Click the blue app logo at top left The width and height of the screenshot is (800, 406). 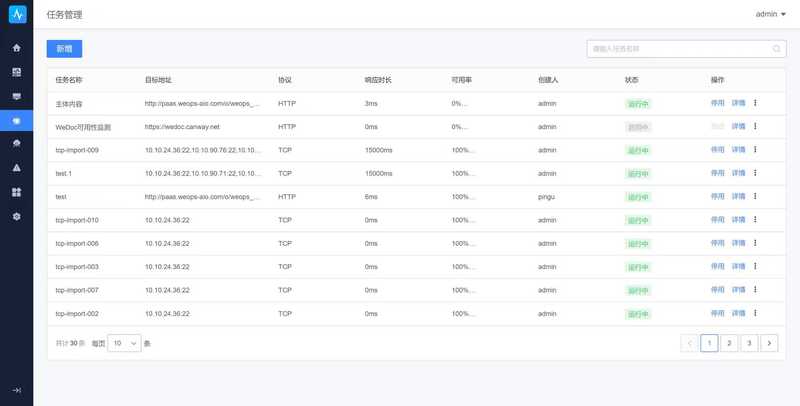tap(16, 15)
